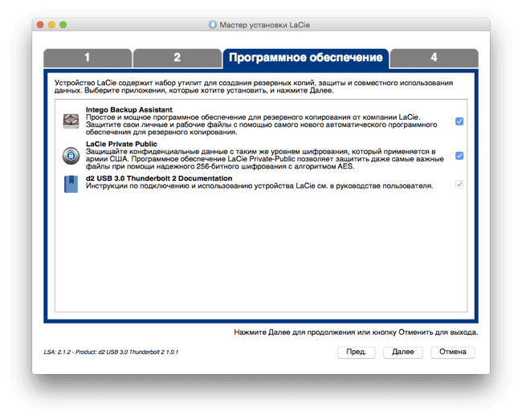Switch to step 4 tab
This screenshot has width=522, height=420.
tap(434, 59)
